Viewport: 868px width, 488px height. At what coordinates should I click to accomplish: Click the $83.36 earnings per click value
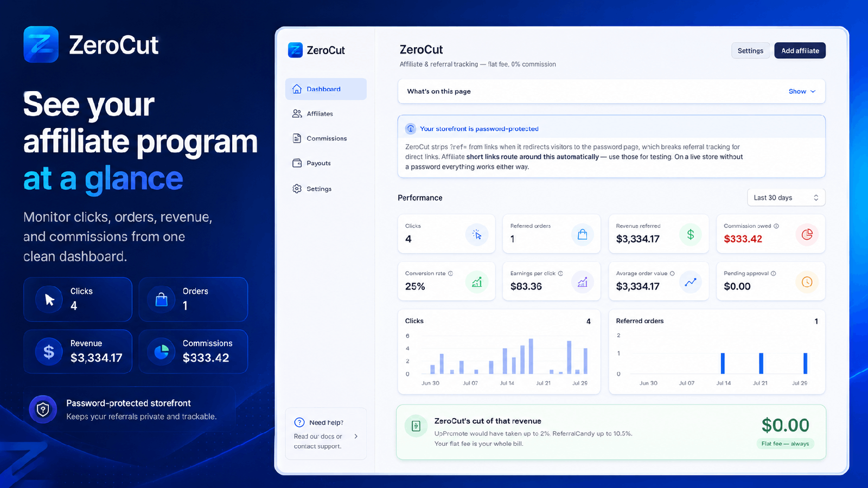coord(526,286)
